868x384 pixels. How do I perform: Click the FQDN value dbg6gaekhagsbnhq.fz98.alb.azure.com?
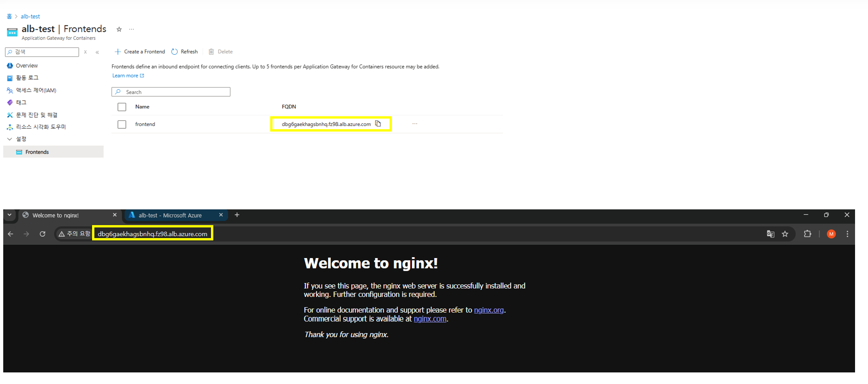click(x=326, y=124)
